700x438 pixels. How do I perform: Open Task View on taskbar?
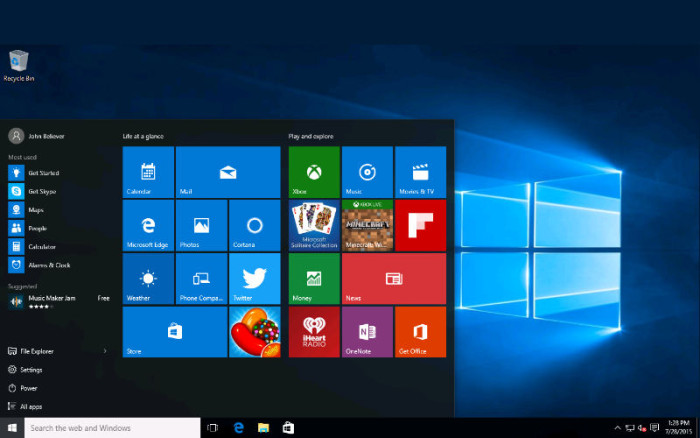click(x=213, y=428)
